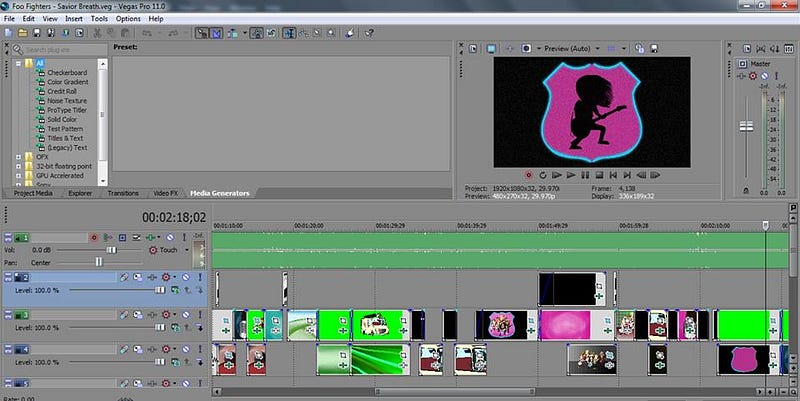Click the Pan slider on audio track 1
The width and height of the screenshot is (800, 401).
pyautogui.click(x=99, y=262)
